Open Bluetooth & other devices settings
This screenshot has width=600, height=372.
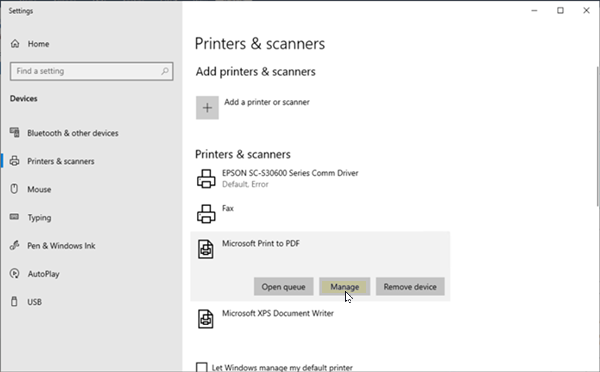73,133
